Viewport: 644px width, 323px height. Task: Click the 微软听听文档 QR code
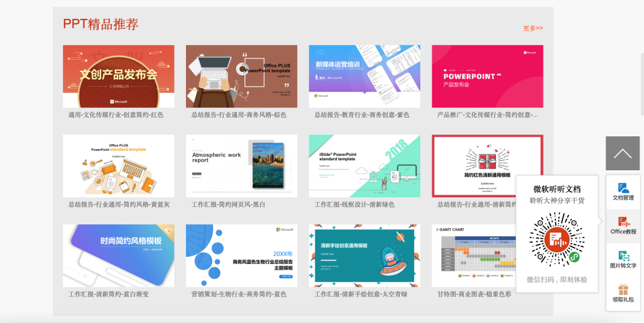pyautogui.click(x=557, y=239)
